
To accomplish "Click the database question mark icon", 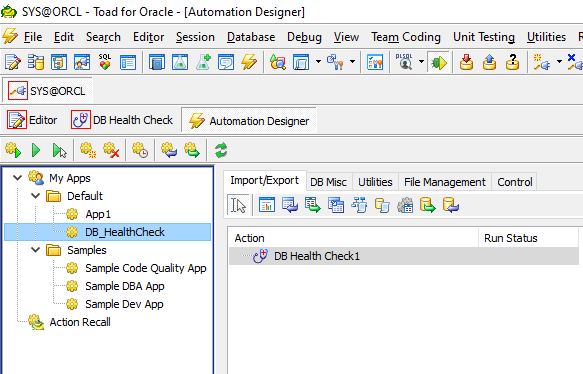I will tap(512, 62).
